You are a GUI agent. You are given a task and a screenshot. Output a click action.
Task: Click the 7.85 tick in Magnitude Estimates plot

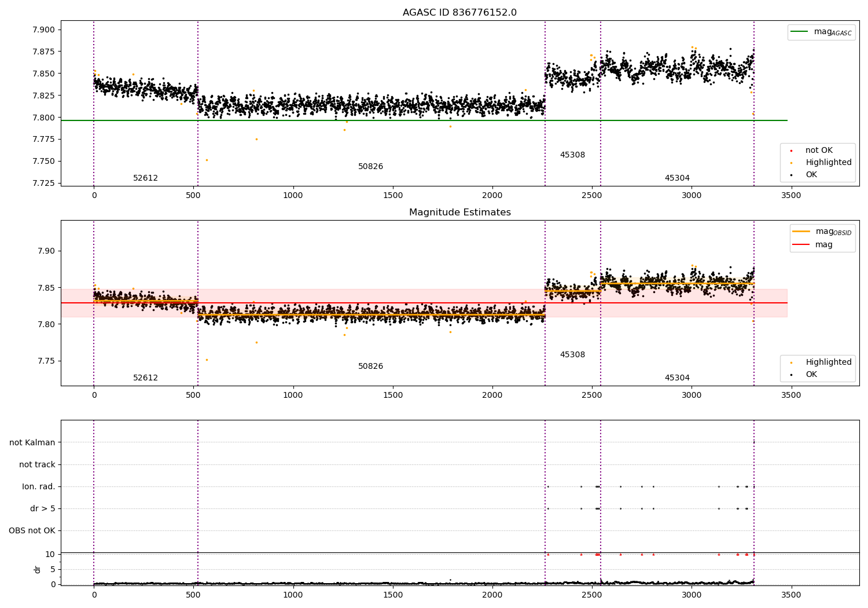pyautogui.click(x=46, y=288)
